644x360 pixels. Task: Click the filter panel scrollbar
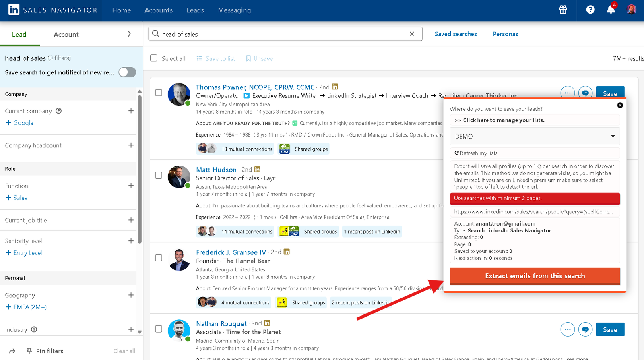[140, 169]
